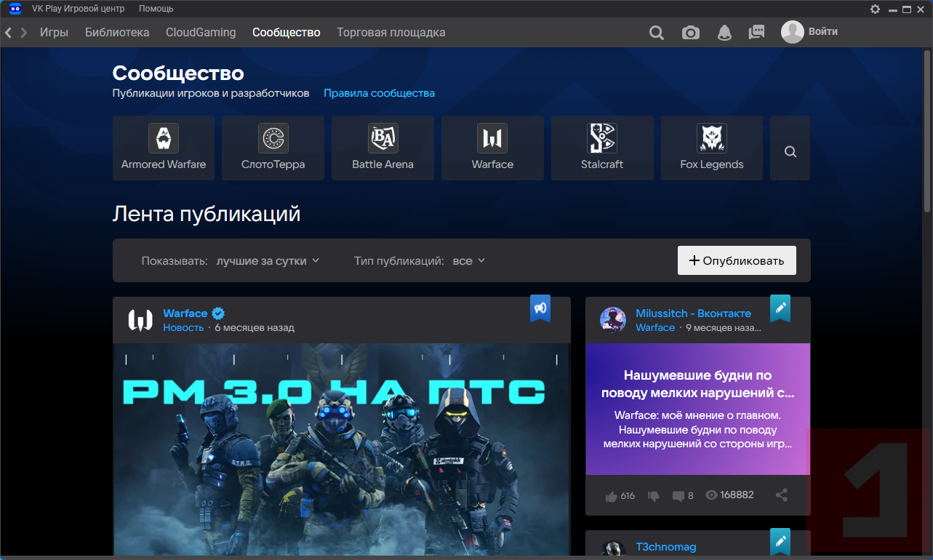This screenshot has height=560, width=933.
Task: Open the Armored Warfare community tile
Action: tap(164, 148)
